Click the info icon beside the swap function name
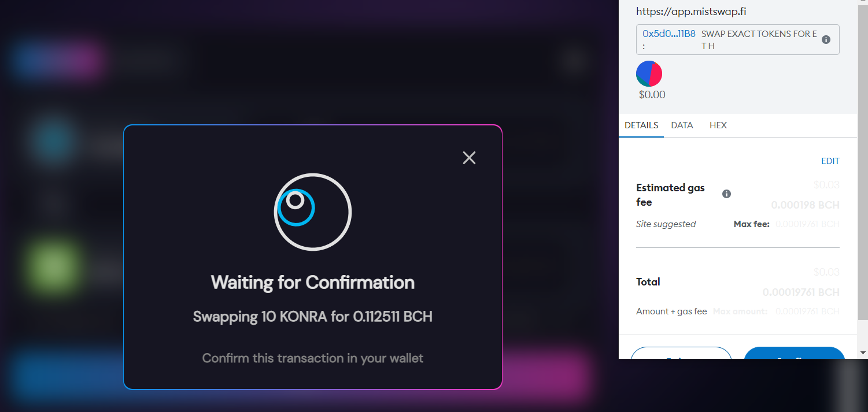The image size is (868, 412). coord(826,40)
